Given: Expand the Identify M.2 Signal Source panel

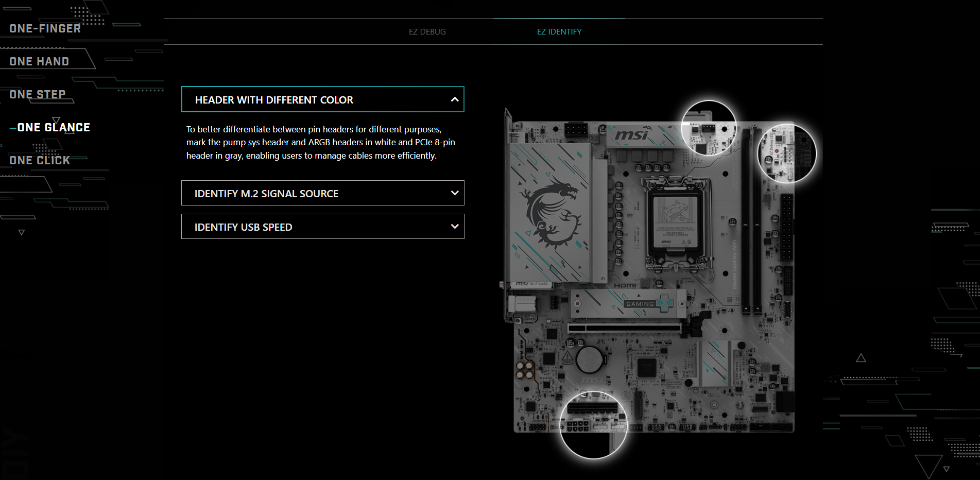Looking at the screenshot, I should click(x=323, y=193).
